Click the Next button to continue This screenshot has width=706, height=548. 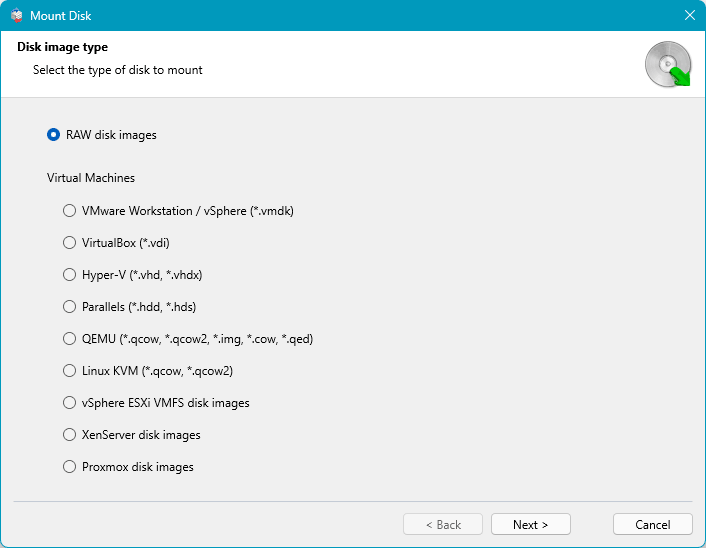[x=530, y=525]
